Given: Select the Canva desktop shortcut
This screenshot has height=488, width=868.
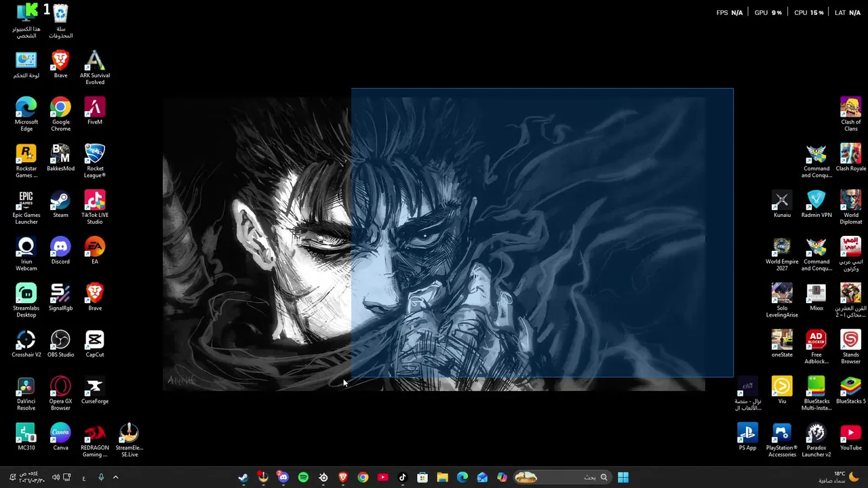Looking at the screenshot, I should point(60,436).
